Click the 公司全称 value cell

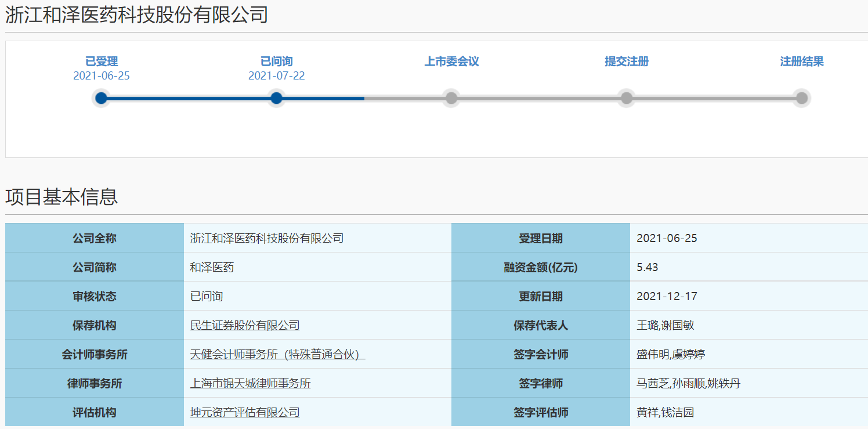click(x=317, y=238)
